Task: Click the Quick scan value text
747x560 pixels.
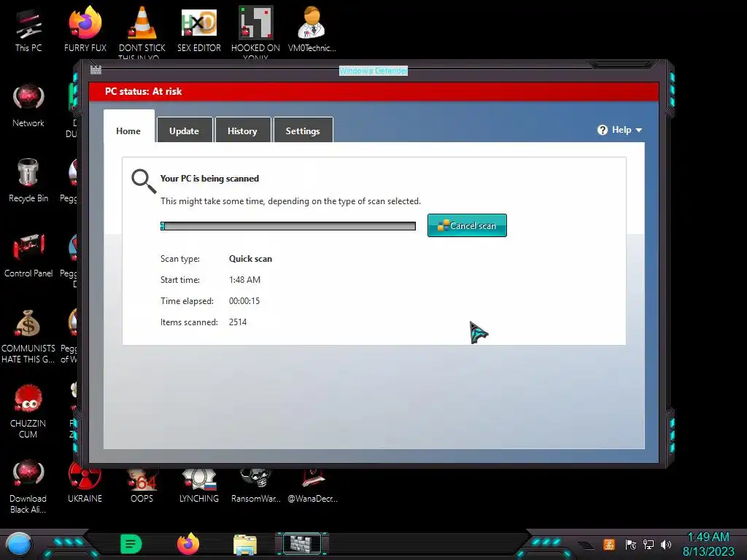Action: click(x=251, y=259)
